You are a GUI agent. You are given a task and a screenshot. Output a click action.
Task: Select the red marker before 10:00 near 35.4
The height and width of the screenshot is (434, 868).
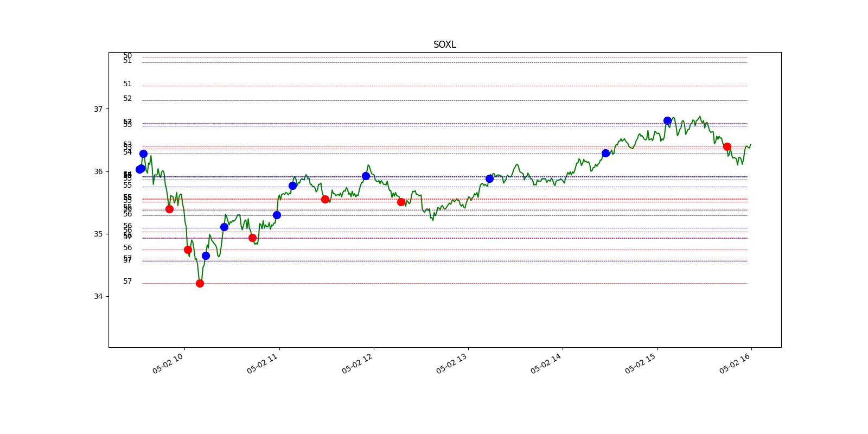[x=169, y=209]
